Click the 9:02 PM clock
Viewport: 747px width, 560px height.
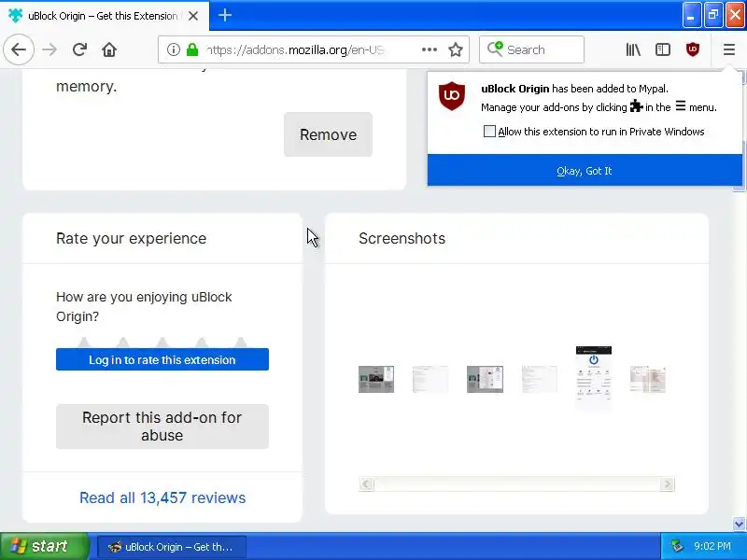click(x=712, y=546)
